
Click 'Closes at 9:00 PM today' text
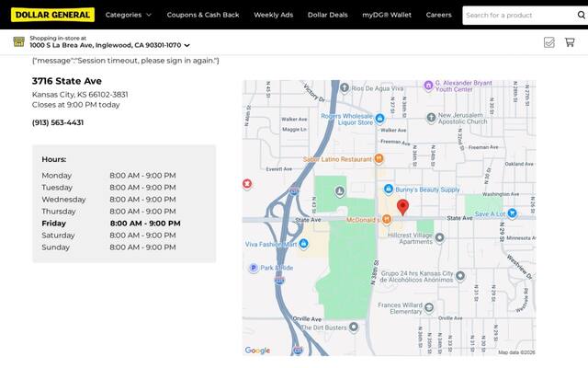(x=75, y=105)
